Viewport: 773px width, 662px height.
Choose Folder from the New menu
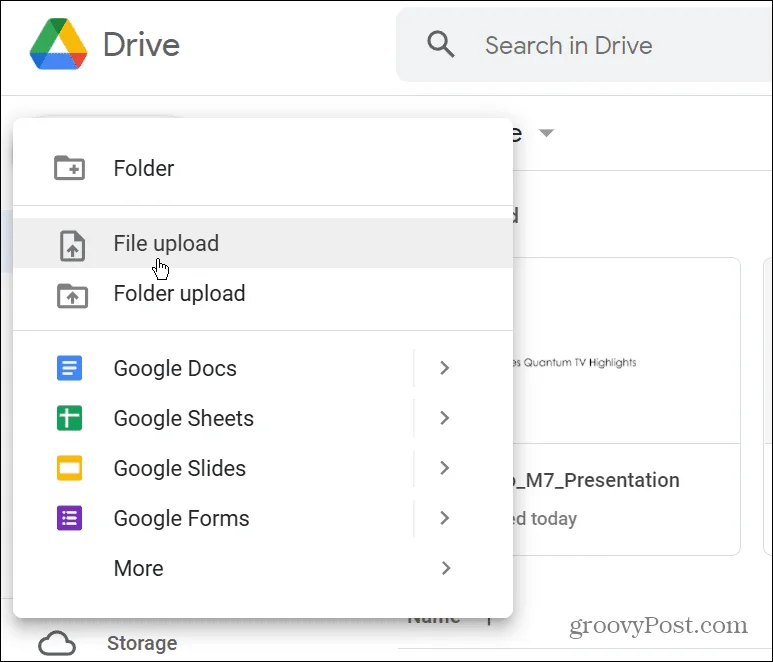tap(263, 168)
